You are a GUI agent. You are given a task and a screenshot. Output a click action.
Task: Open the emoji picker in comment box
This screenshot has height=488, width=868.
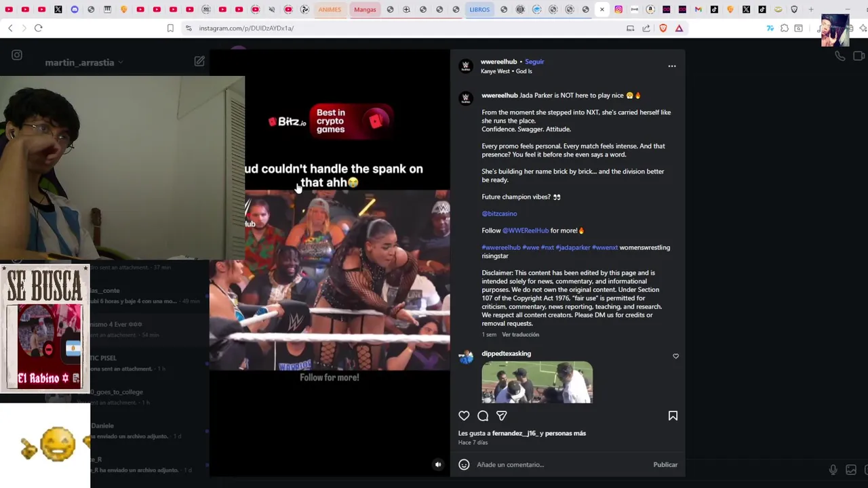[x=464, y=464]
